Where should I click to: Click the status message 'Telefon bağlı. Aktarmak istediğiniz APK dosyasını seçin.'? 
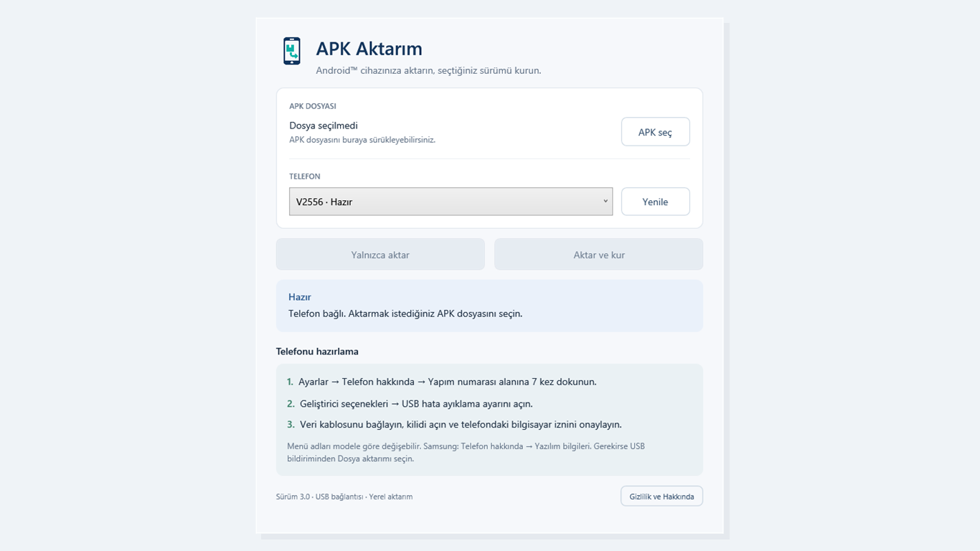click(x=405, y=314)
